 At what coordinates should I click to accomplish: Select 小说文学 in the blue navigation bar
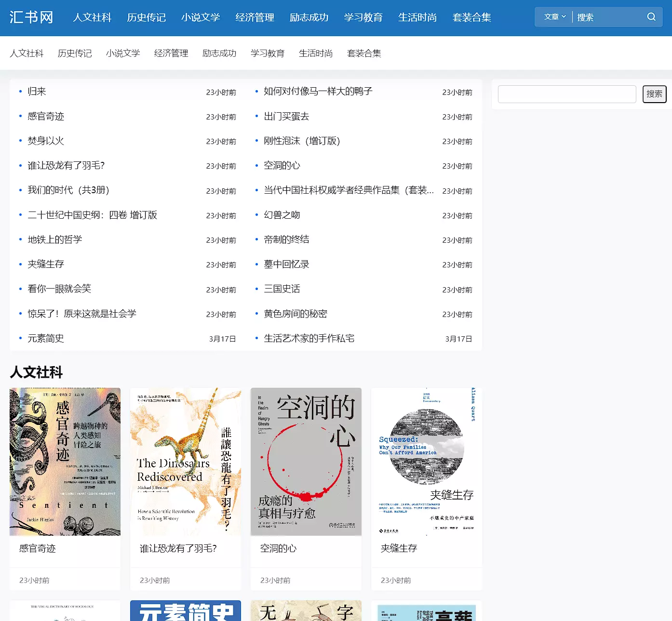(x=201, y=17)
